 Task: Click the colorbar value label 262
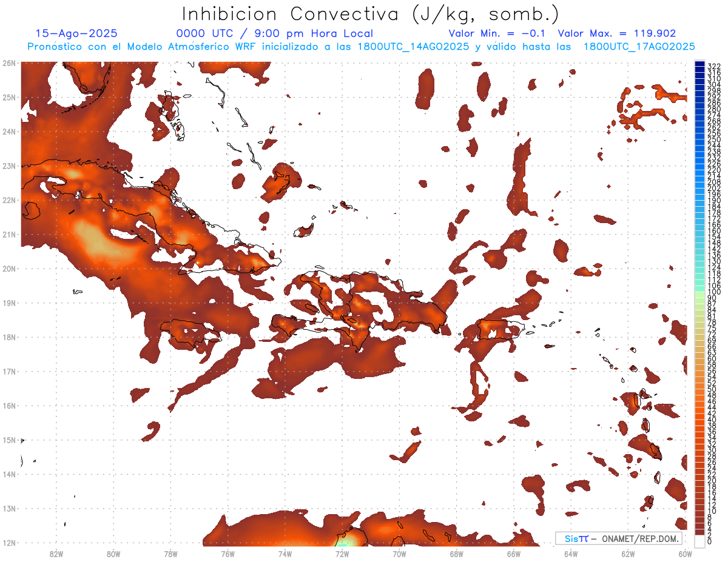click(714, 127)
